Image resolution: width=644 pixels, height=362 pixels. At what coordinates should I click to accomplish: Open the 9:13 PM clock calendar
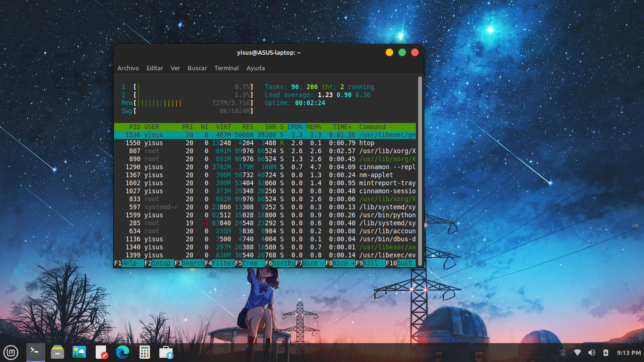(x=629, y=353)
